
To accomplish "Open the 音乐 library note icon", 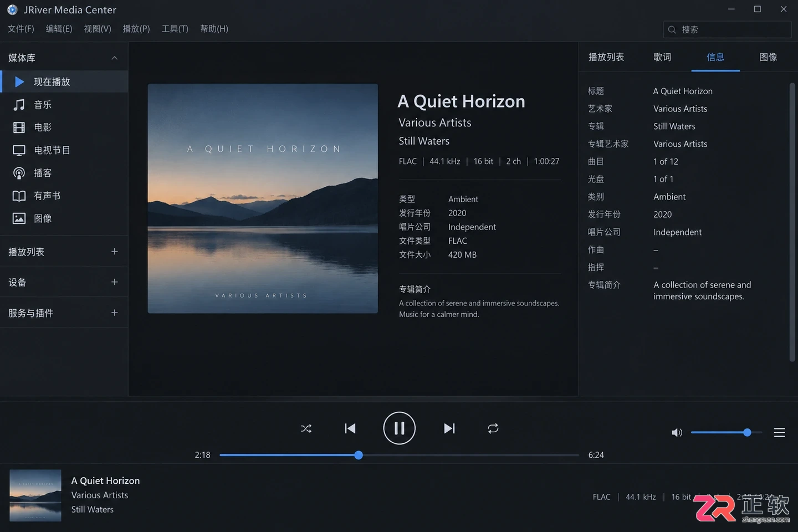I will pyautogui.click(x=19, y=105).
